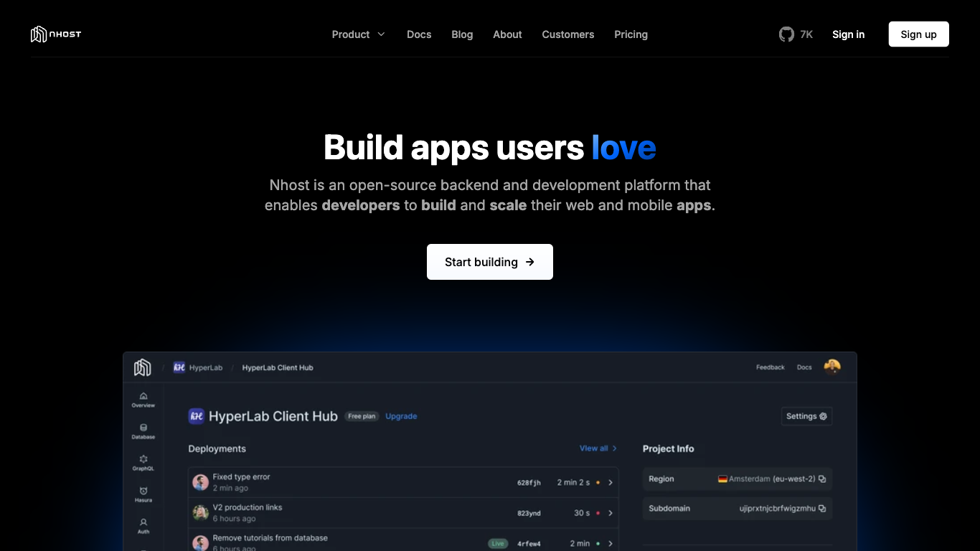The height and width of the screenshot is (551, 980).
Task: Select HyperLab Client Hub breadcrumb
Action: [278, 367]
